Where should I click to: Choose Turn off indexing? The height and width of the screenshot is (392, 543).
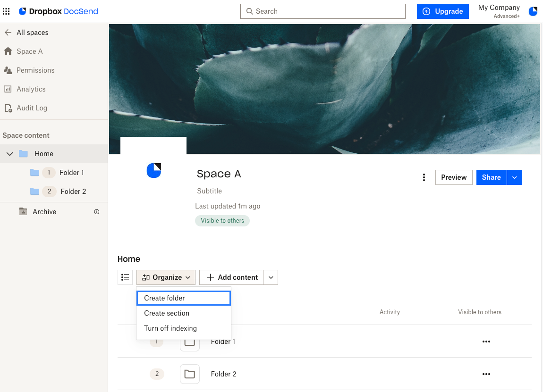pyautogui.click(x=170, y=328)
